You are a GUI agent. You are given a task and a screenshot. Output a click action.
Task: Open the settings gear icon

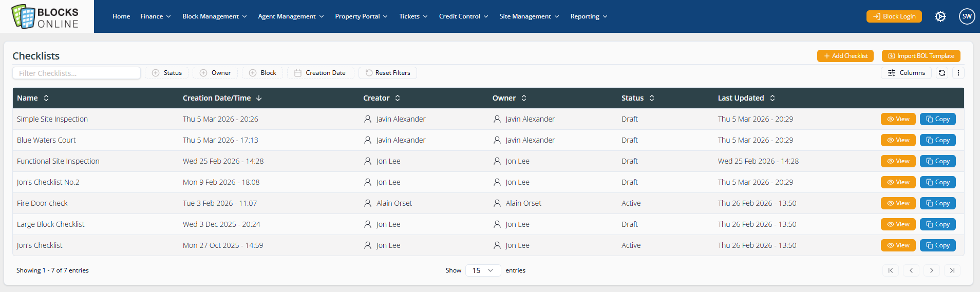940,16
